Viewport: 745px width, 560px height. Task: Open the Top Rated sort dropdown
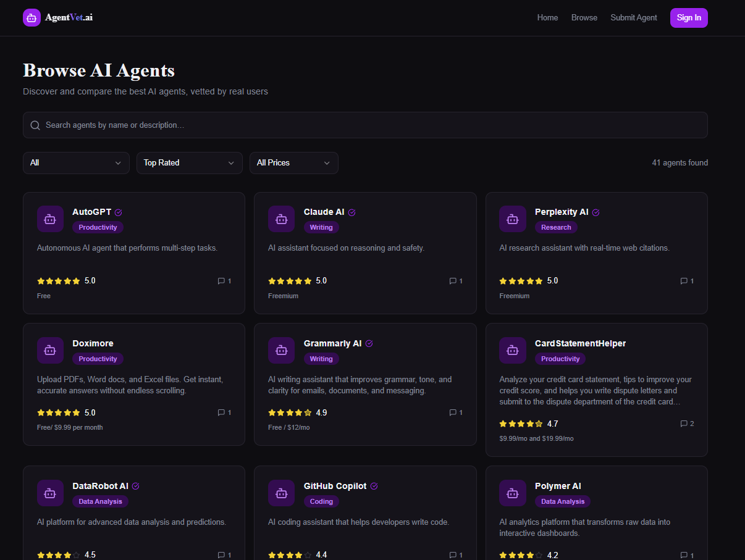click(189, 162)
